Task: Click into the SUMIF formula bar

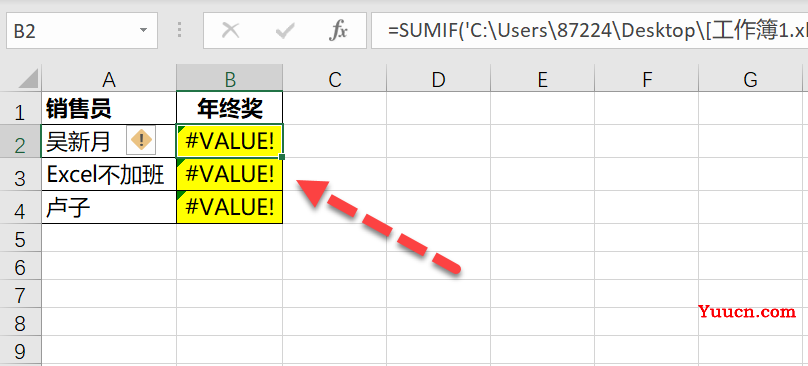Action: click(x=589, y=31)
